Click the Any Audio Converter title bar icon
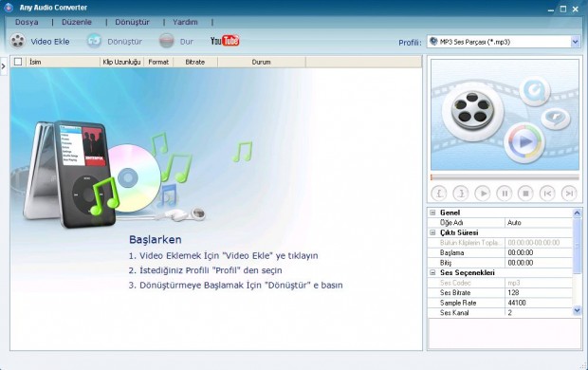 click(x=9, y=8)
